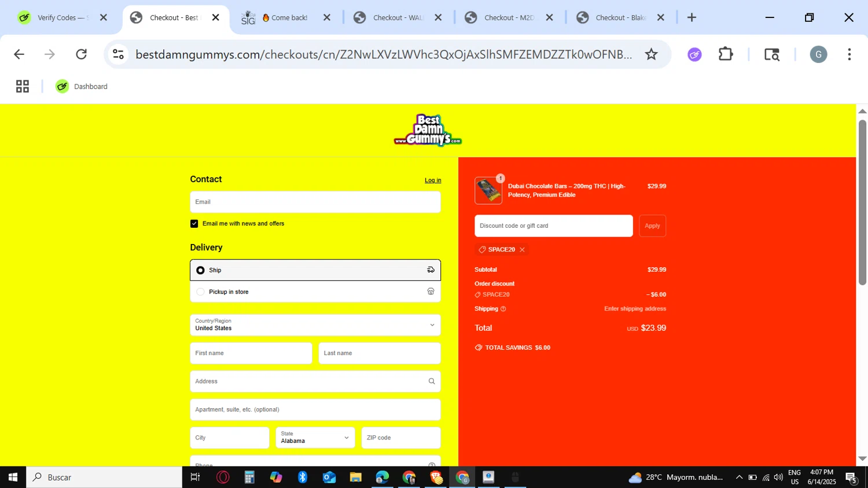Open Bluetooth app from taskbar
The image size is (868, 488).
[303, 477]
